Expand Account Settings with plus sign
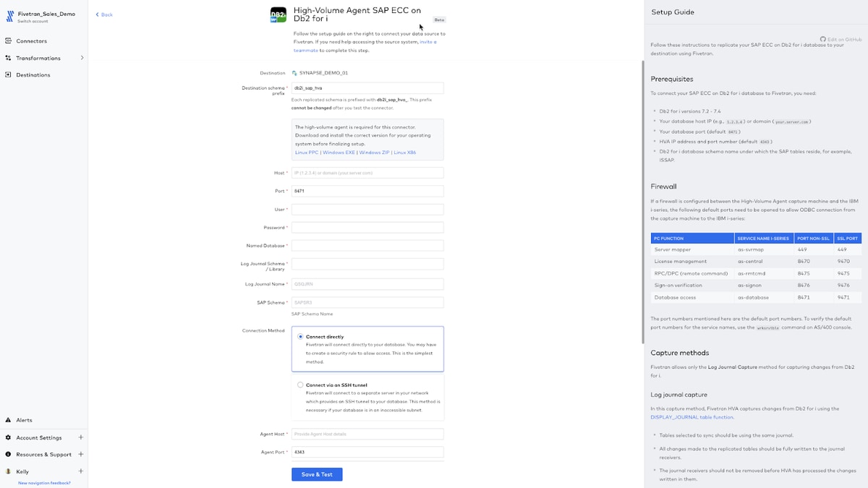868x488 pixels. tap(80, 437)
